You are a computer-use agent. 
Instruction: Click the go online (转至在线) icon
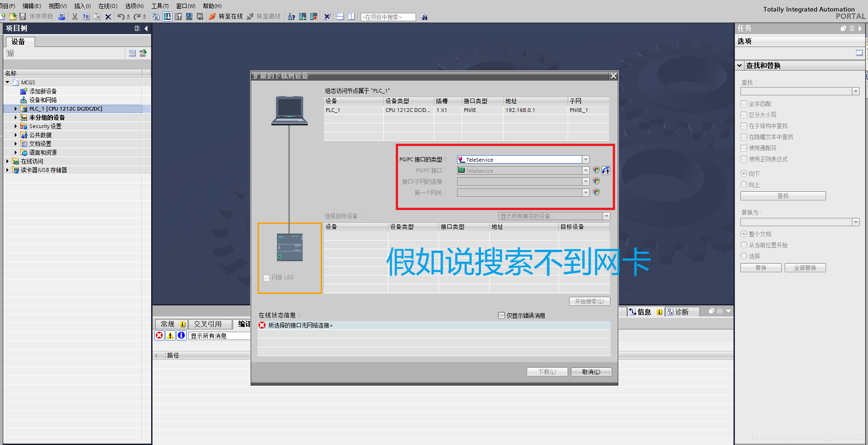tap(212, 17)
